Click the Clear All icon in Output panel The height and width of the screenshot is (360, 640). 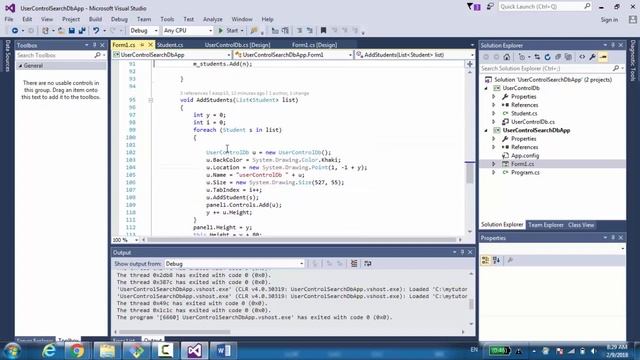tap(354, 264)
